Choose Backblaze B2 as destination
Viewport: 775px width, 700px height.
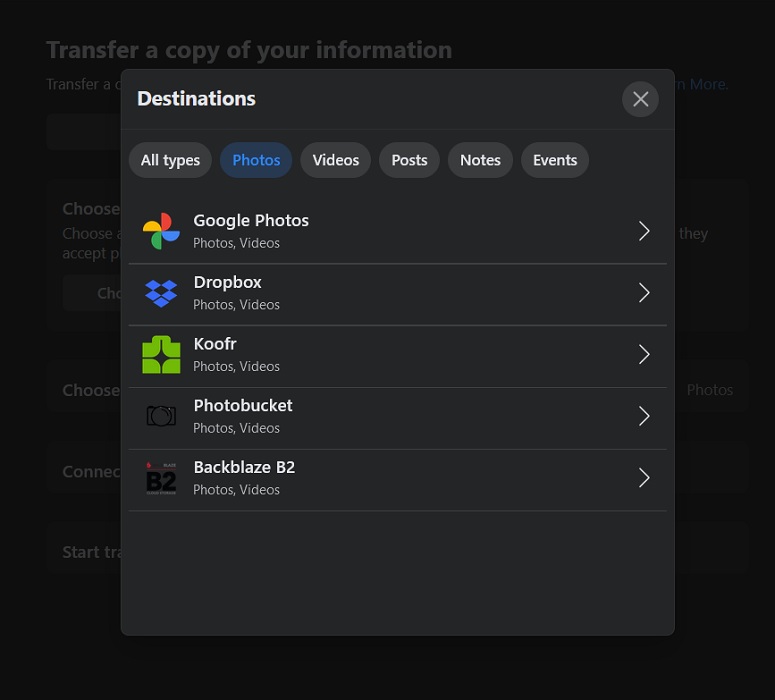tap(397, 480)
